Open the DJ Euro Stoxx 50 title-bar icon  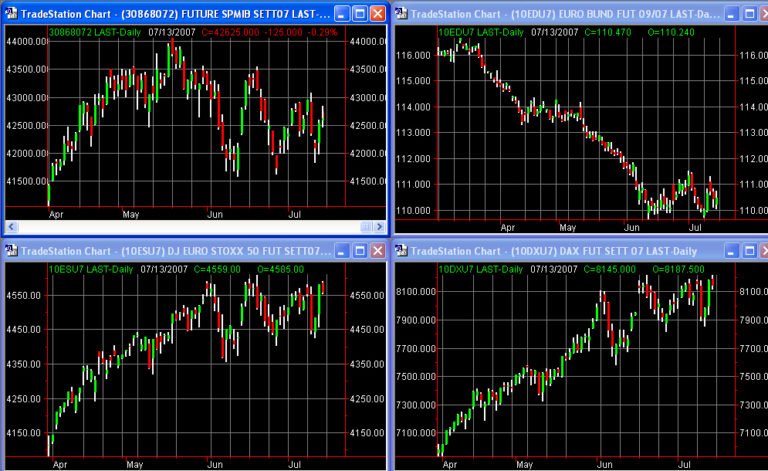[10, 250]
